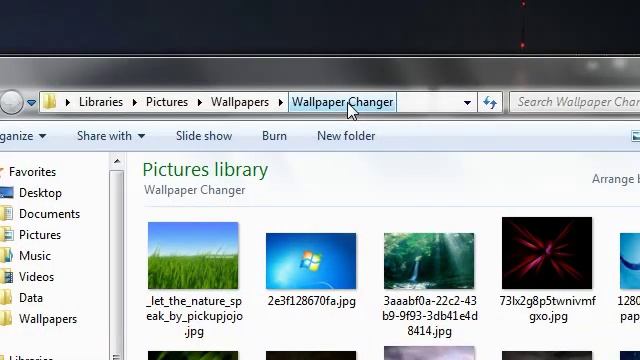
Task: Click the Music folder icon in the sidebar
Action: [6, 256]
